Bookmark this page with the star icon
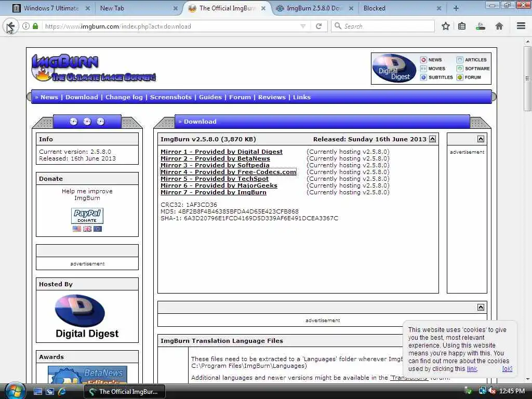This screenshot has height=399, width=532. pos(445,26)
